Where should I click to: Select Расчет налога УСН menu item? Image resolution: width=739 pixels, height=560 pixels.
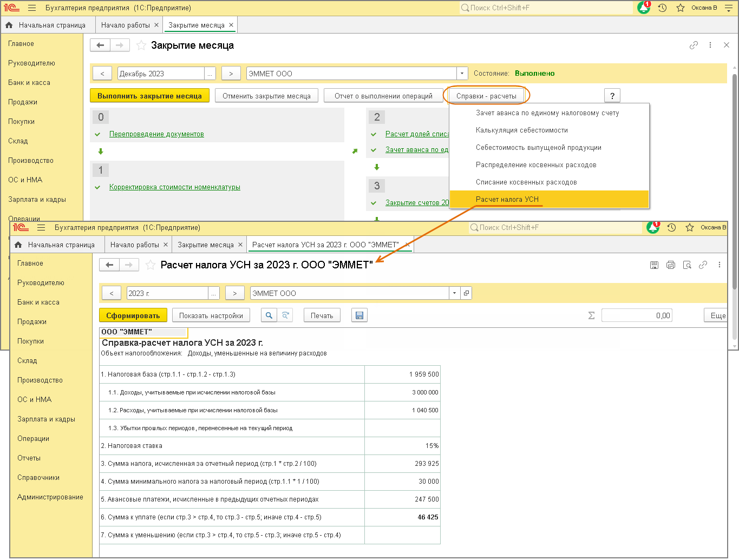[x=549, y=199]
